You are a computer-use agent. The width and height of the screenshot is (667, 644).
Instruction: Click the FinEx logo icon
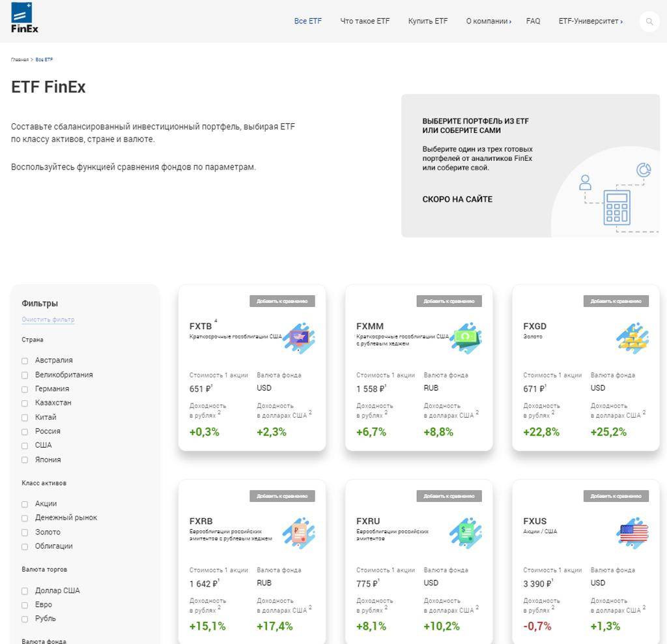(x=25, y=18)
